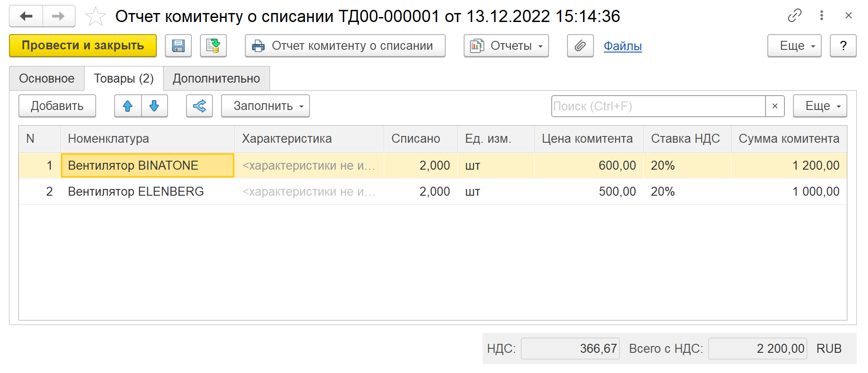This screenshot has width=868, height=373.
Task: Open the Дополнительно tab
Action: coord(216,79)
